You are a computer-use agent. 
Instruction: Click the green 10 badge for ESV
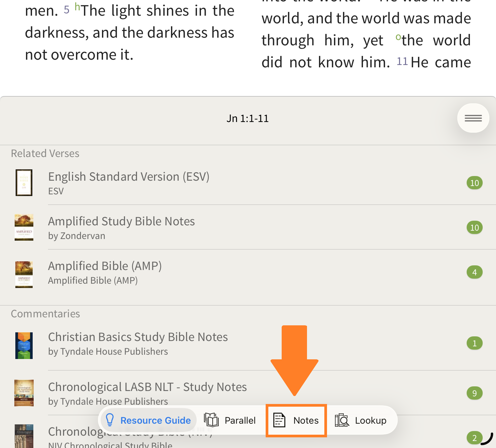point(474,183)
